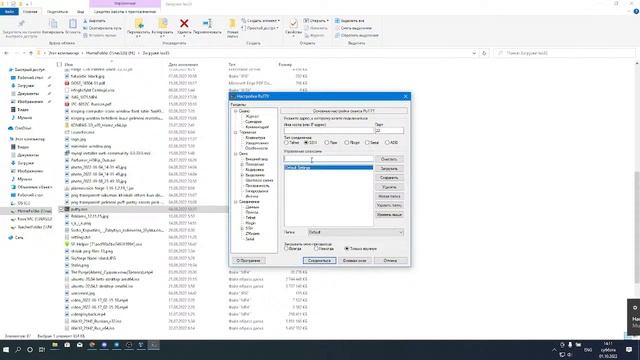640x360 pixels.
Task: Click Select all (Выделить все) in ribbon
Action: (x=350, y=21)
